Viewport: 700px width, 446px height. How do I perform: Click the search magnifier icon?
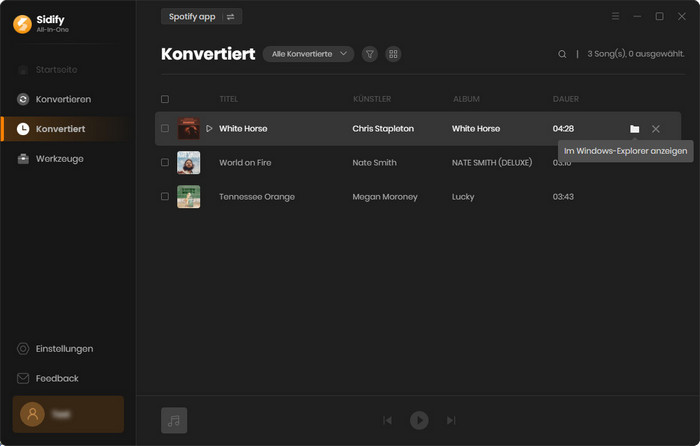[562, 54]
